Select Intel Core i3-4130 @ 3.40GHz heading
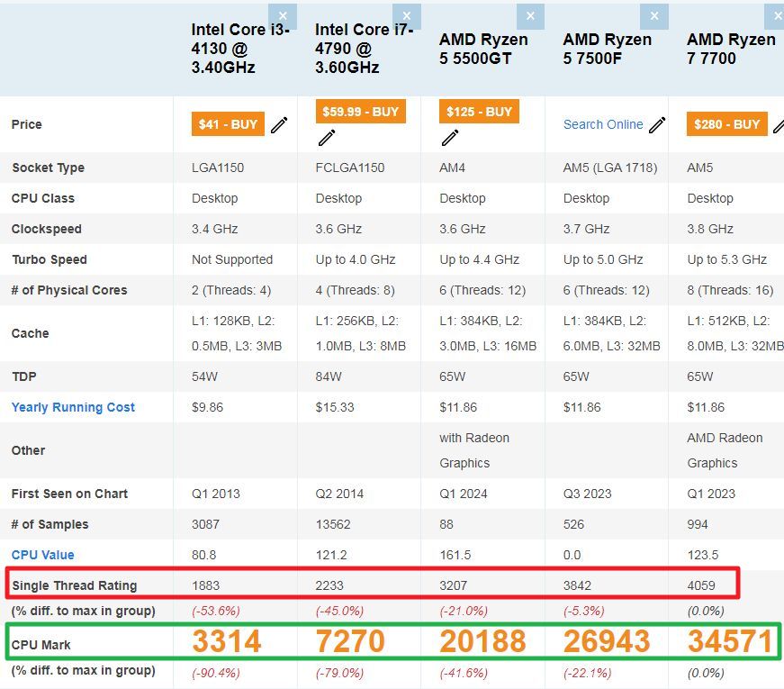Image resolution: width=784 pixels, height=689 pixels. 240,49
